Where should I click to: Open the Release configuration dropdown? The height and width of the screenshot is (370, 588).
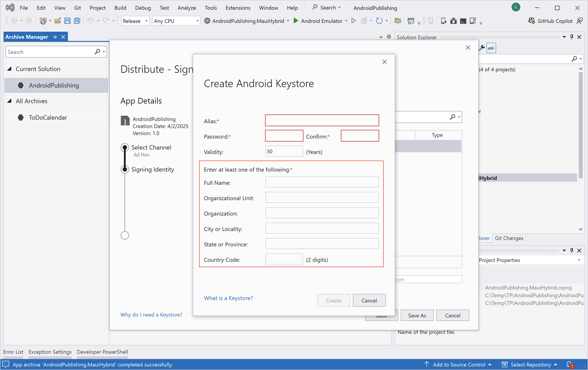[135, 21]
